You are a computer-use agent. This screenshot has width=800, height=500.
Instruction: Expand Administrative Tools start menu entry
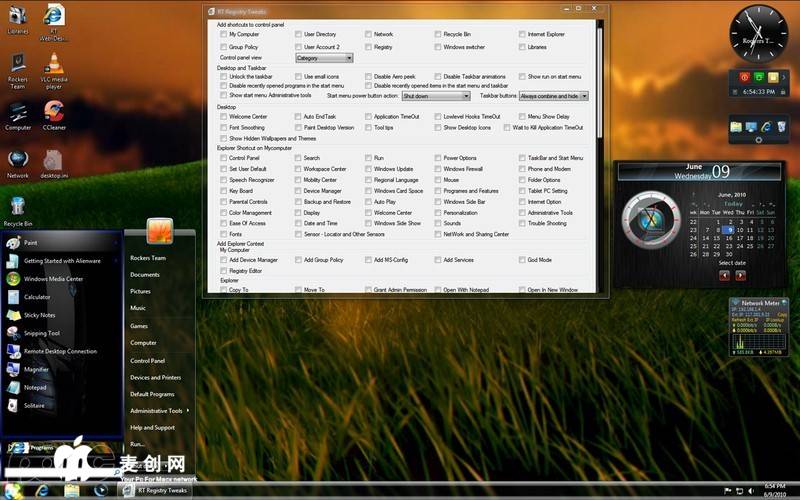[x=158, y=411]
